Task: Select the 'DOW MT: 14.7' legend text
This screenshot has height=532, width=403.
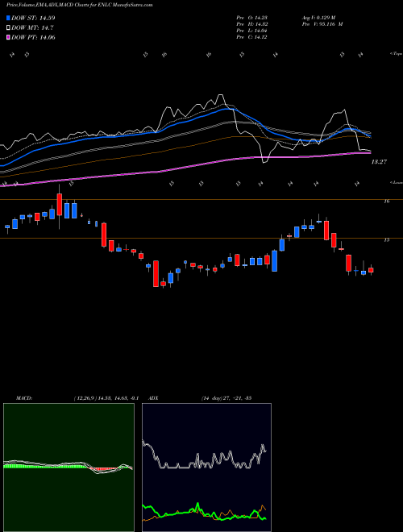Action: pyautogui.click(x=32, y=28)
